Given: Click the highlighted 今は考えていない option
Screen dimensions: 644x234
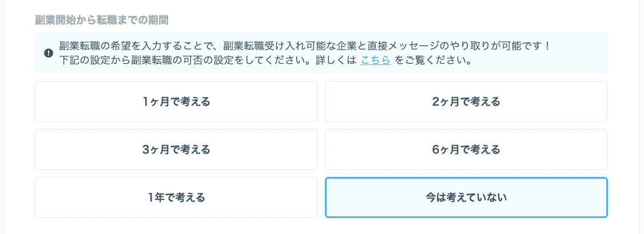Looking at the screenshot, I should (466, 197).
